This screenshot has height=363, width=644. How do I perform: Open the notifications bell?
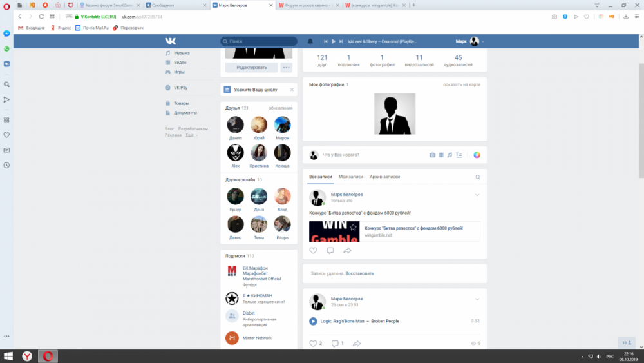point(310,41)
